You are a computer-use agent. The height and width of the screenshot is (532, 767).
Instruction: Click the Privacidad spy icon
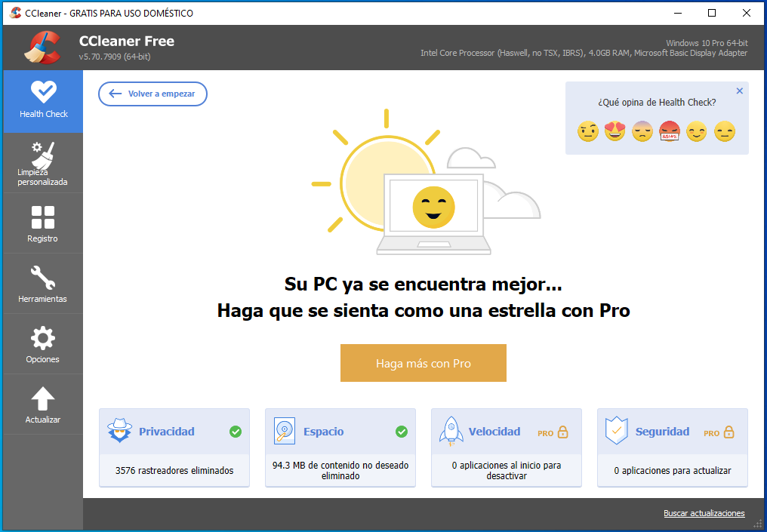(120, 431)
